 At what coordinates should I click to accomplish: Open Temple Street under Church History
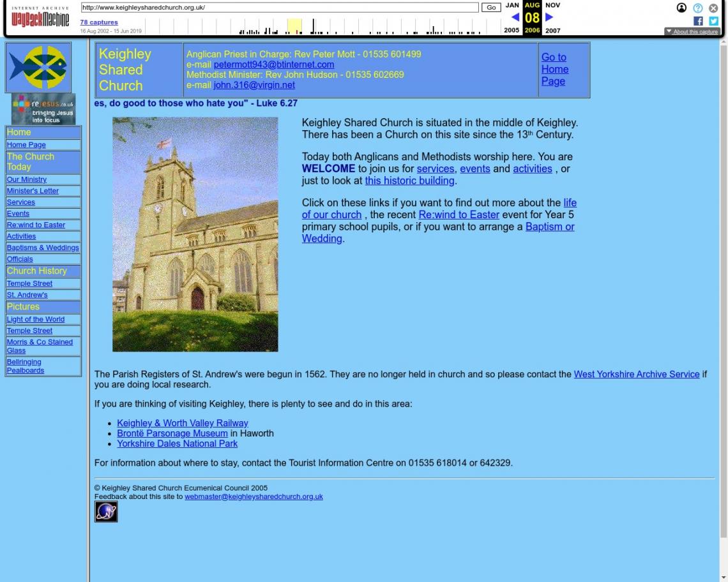click(29, 283)
